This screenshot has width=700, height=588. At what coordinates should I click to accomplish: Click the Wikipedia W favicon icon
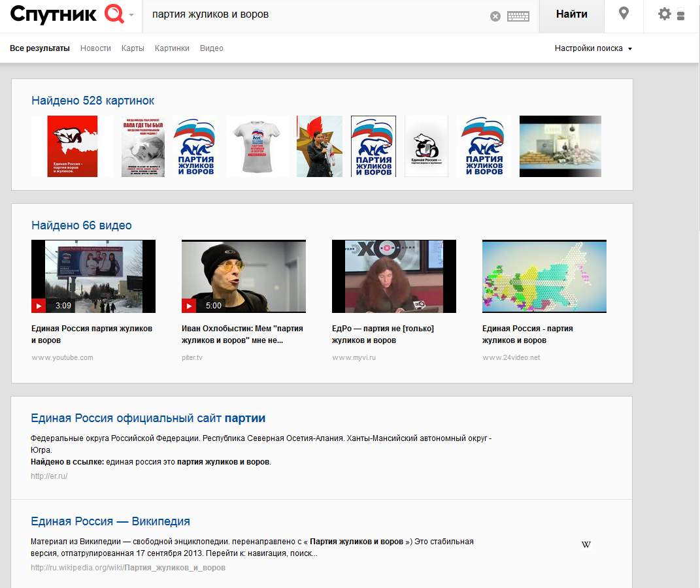click(586, 544)
